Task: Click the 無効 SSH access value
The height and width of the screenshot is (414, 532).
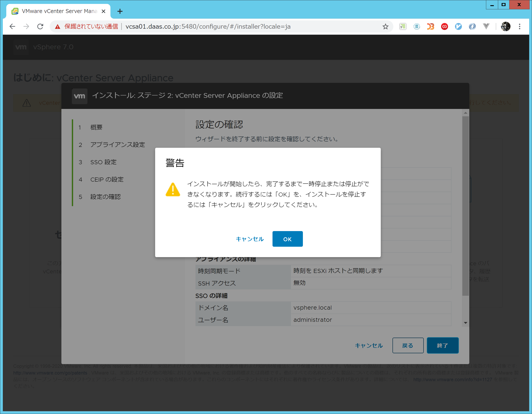Action: tap(299, 283)
